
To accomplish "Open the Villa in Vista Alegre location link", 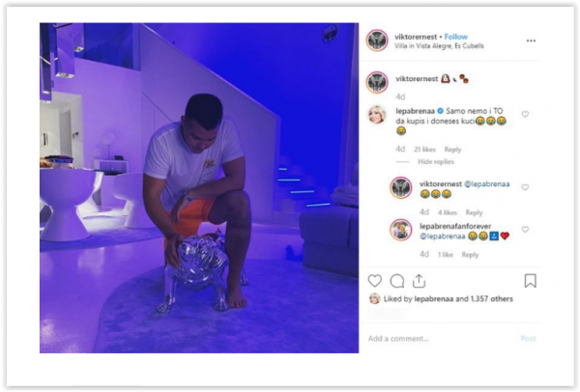I will click(439, 46).
